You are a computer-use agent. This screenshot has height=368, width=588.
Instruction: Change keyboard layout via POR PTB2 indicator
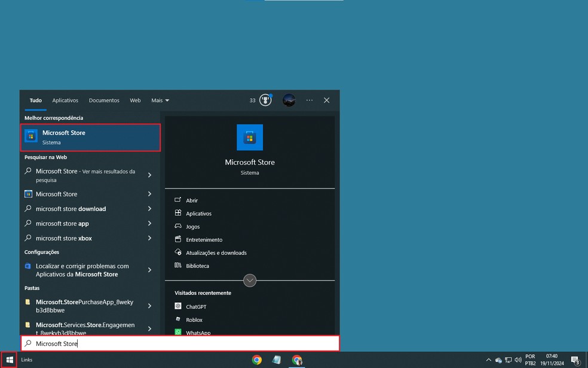(x=529, y=360)
